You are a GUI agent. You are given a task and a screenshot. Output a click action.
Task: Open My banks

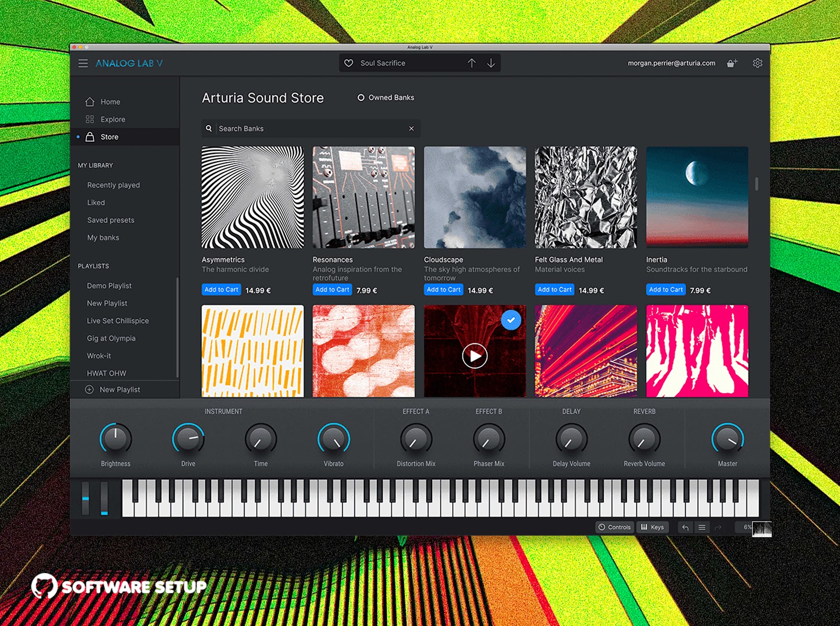103,237
